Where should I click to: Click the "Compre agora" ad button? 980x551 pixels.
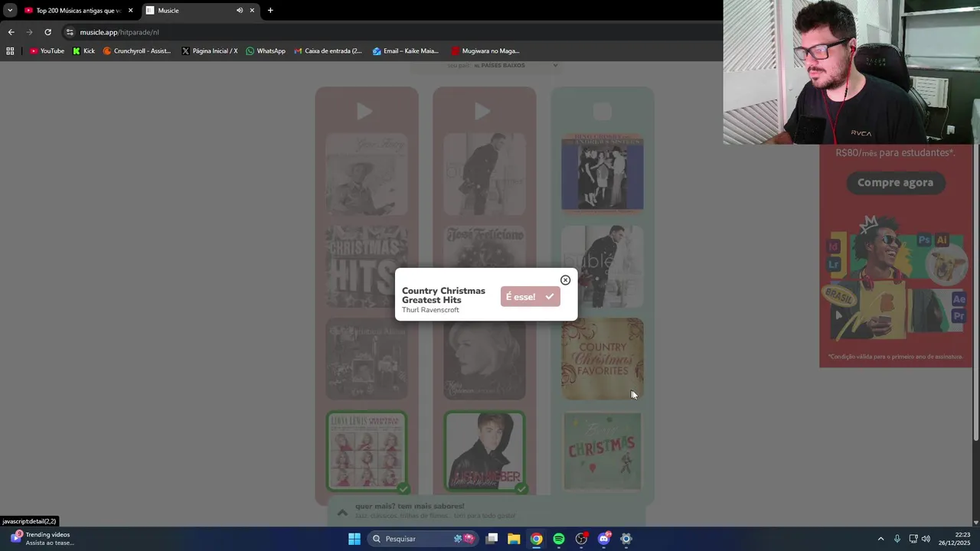(895, 183)
